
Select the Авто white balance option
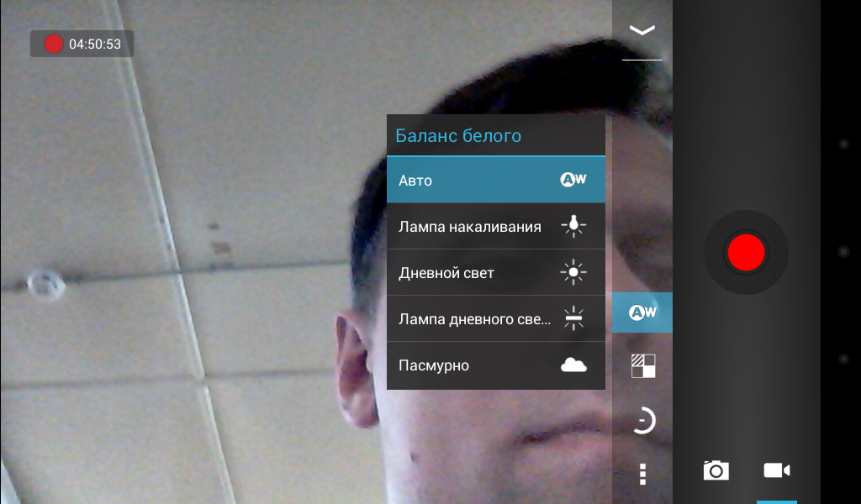tap(496, 180)
